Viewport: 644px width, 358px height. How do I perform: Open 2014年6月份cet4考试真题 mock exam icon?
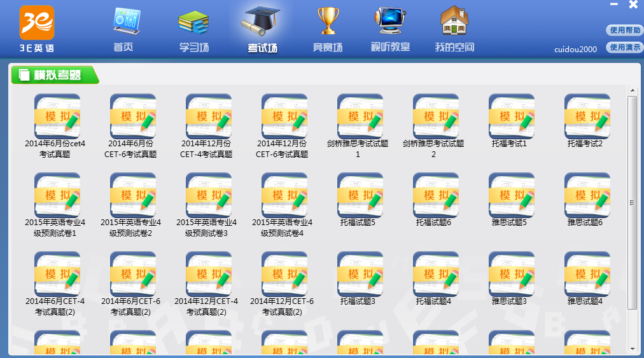[57, 116]
